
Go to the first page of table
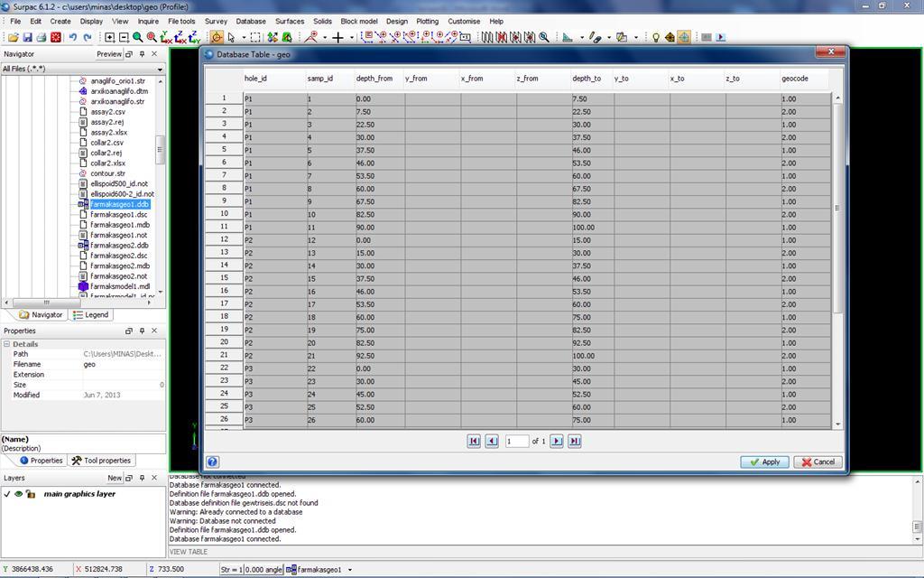(474, 441)
